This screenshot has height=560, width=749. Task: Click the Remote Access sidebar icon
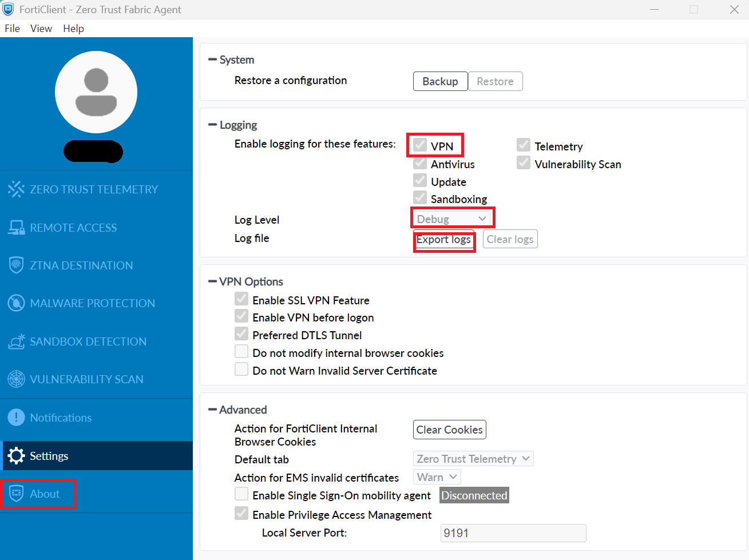(16, 228)
